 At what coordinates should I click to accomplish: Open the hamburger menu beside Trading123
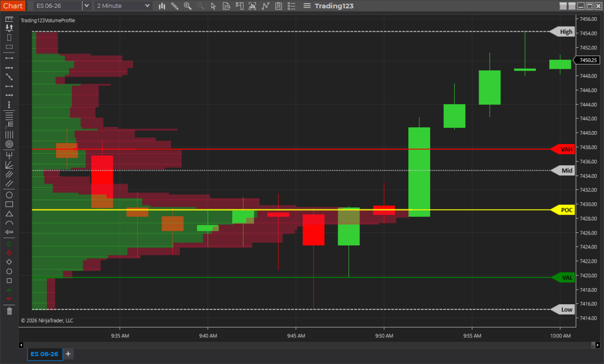point(307,6)
